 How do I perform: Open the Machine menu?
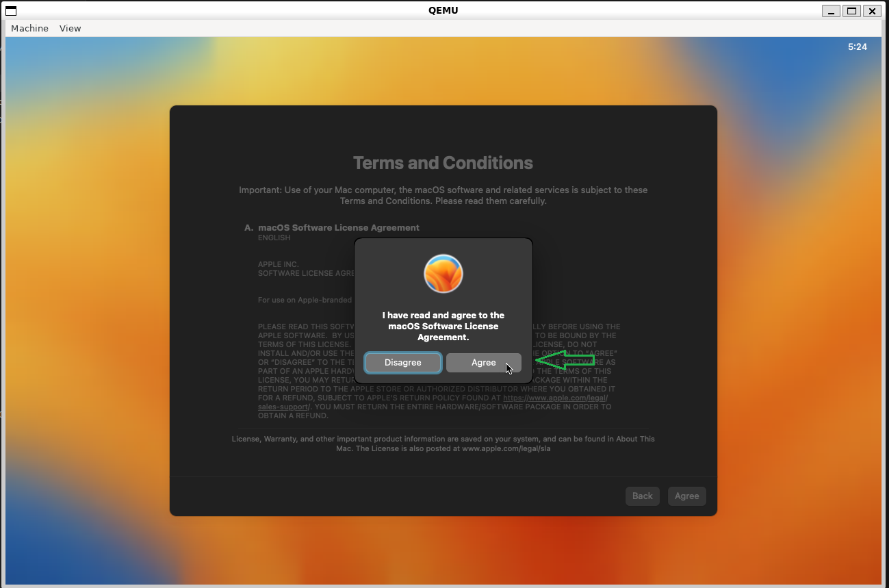coord(29,28)
